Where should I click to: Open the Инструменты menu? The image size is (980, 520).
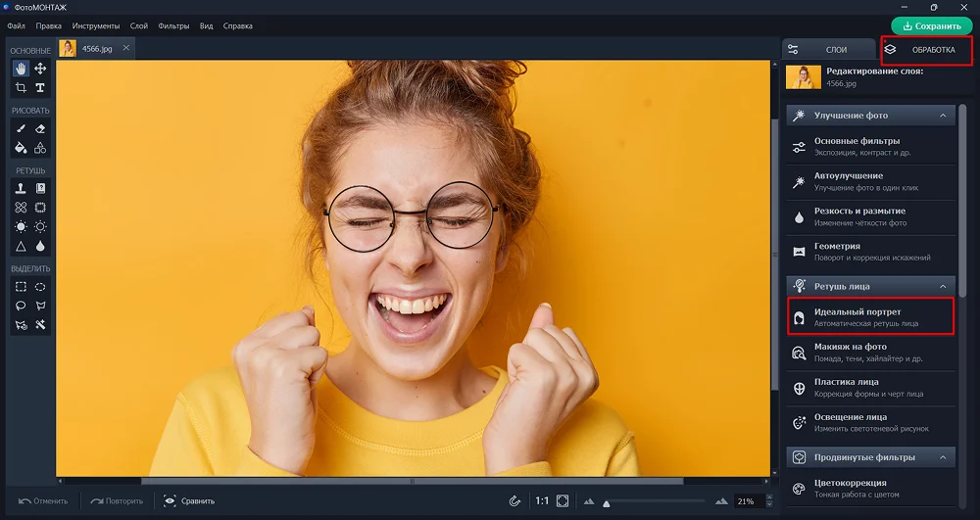click(96, 25)
